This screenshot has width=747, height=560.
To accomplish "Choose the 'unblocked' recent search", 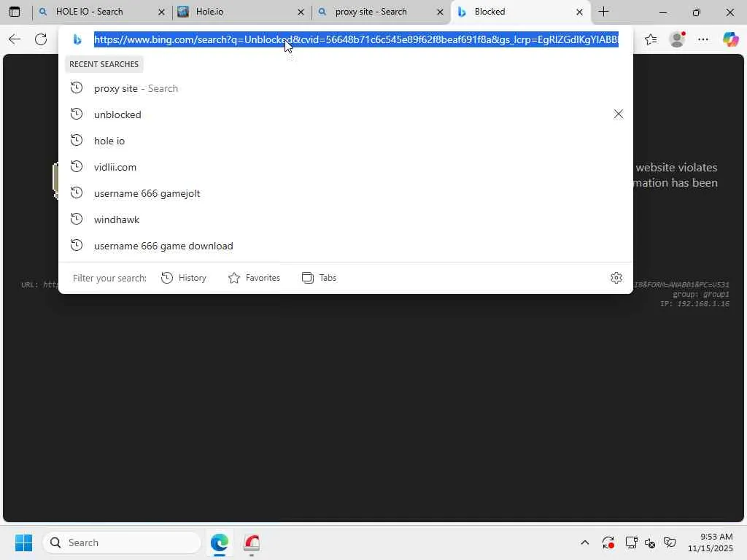I will (345, 114).
